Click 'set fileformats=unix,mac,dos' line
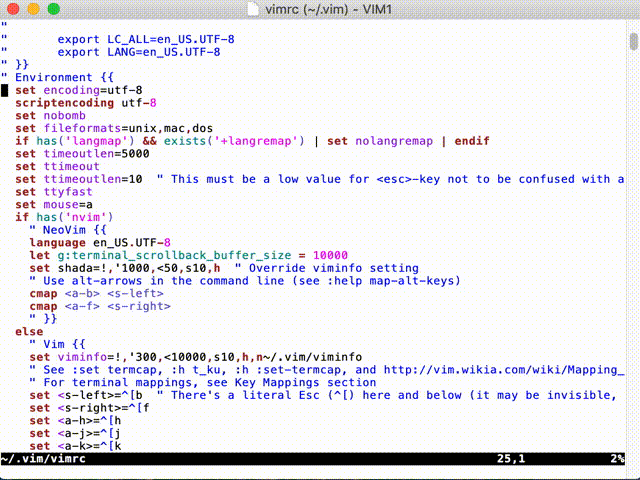The width and height of the screenshot is (640, 480). (x=114, y=128)
